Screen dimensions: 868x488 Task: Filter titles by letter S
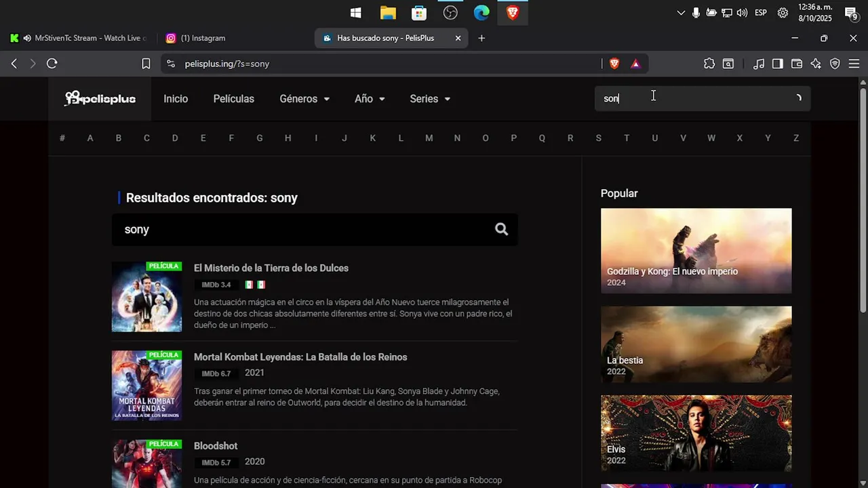pos(598,138)
